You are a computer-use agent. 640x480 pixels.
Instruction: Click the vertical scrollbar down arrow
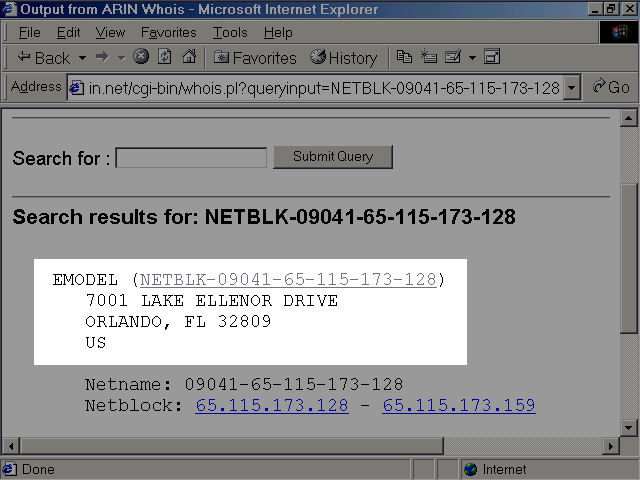pyautogui.click(x=628, y=428)
